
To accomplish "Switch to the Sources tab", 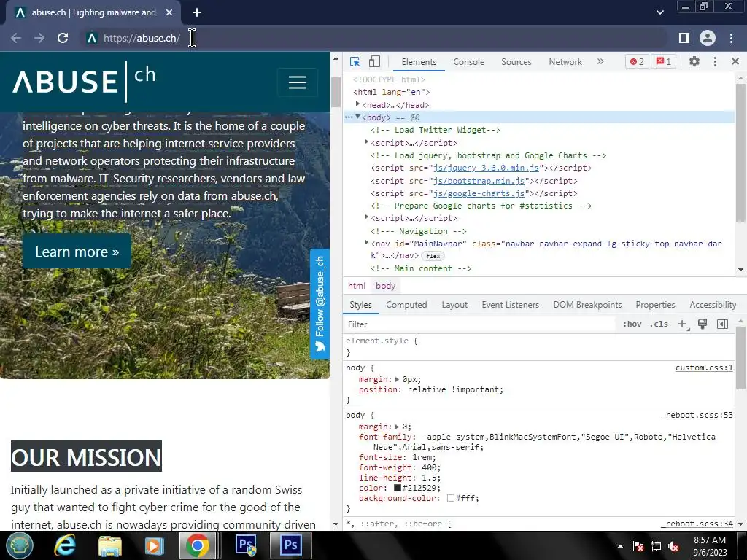I will (x=516, y=62).
